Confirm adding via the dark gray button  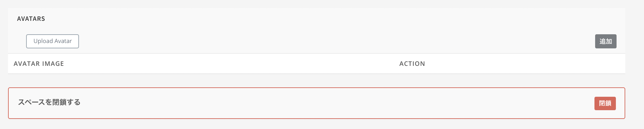click(x=606, y=41)
